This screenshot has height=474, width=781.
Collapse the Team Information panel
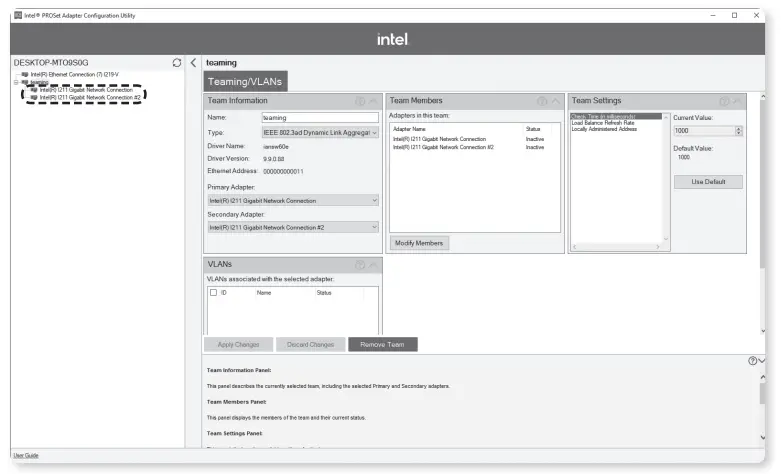373,101
